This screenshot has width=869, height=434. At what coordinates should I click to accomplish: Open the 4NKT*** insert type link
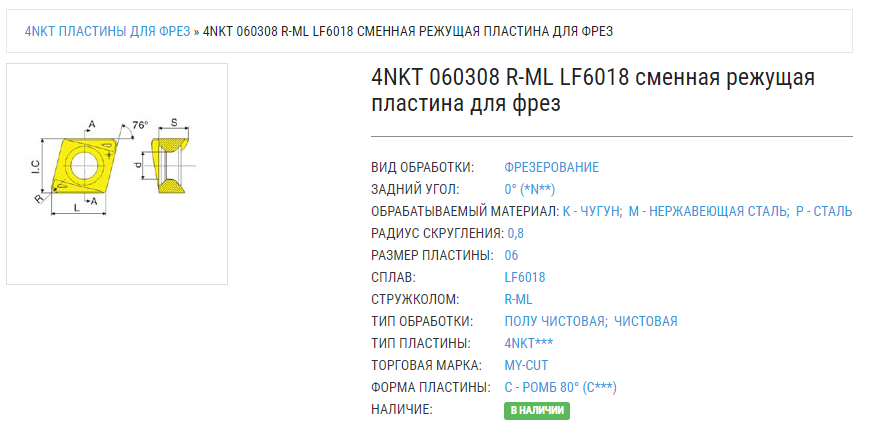point(530,343)
